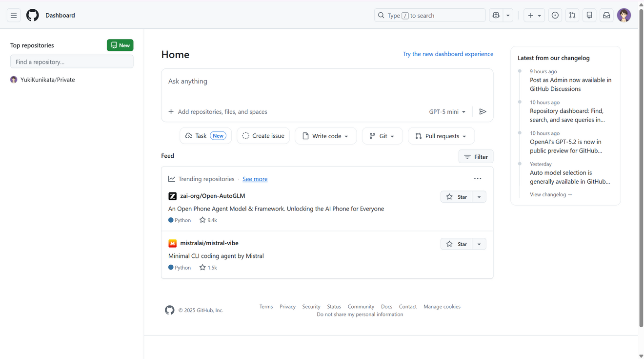The image size is (644, 359).
Task: Open Post as Admin changelog entry
Action: 570,84
